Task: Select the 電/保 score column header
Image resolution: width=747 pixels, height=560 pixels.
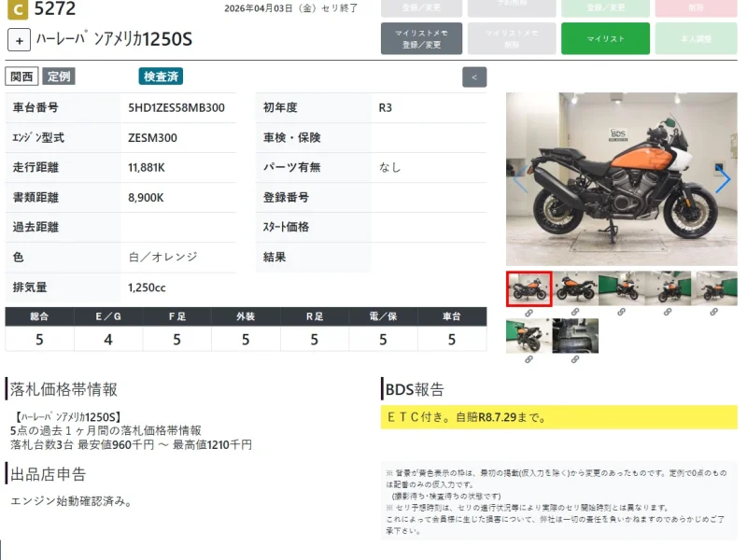Action: click(x=383, y=316)
